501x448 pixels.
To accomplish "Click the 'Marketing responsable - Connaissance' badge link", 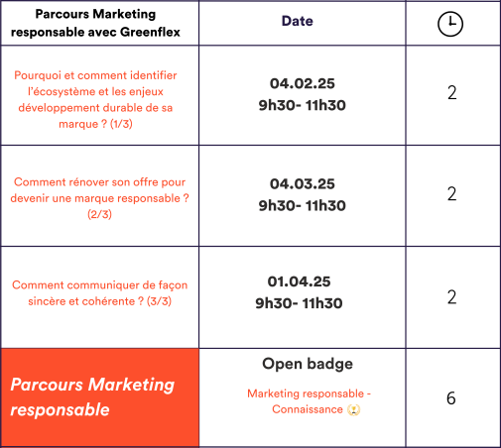I will coord(309,401).
